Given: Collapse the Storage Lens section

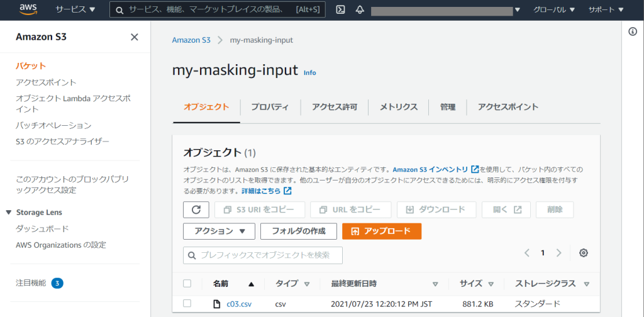Looking at the screenshot, I should pos(9,213).
